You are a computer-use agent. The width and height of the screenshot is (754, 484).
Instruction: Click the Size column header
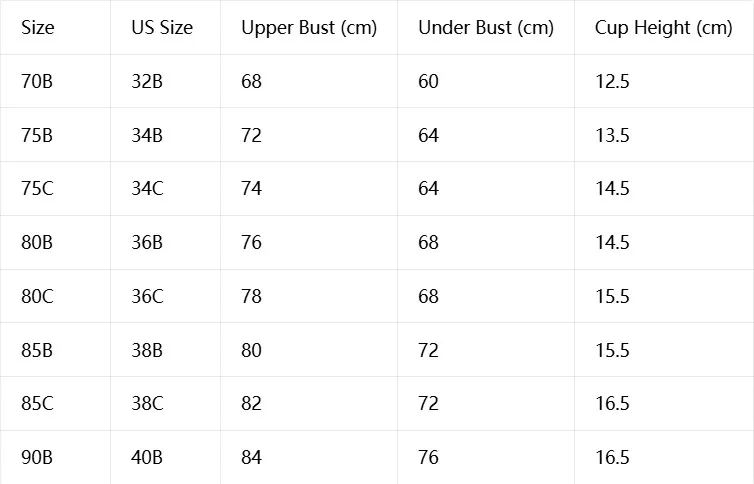tap(38, 27)
